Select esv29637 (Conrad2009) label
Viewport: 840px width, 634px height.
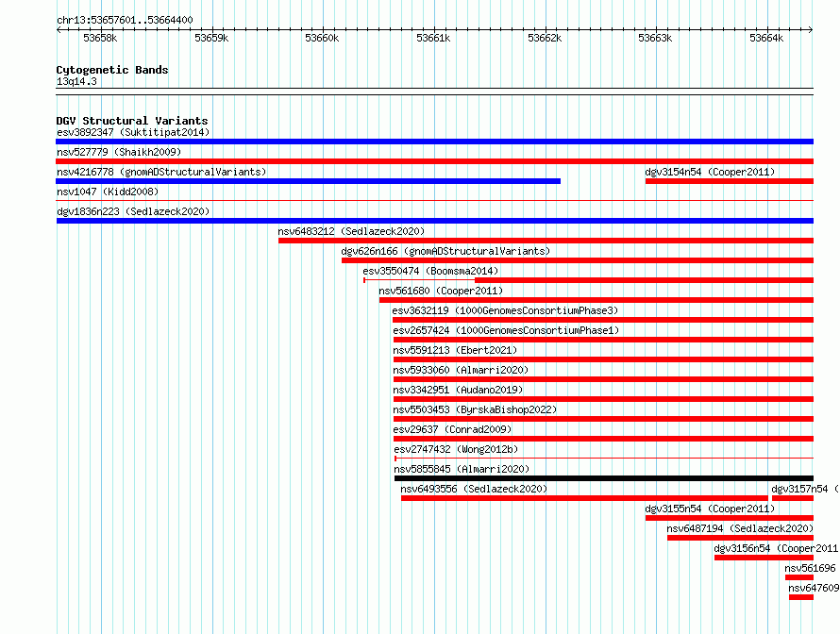pyautogui.click(x=452, y=429)
